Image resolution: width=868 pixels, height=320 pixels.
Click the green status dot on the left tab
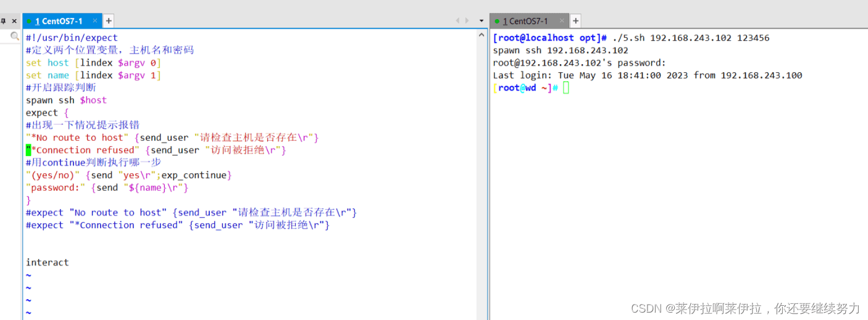point(29,22)
